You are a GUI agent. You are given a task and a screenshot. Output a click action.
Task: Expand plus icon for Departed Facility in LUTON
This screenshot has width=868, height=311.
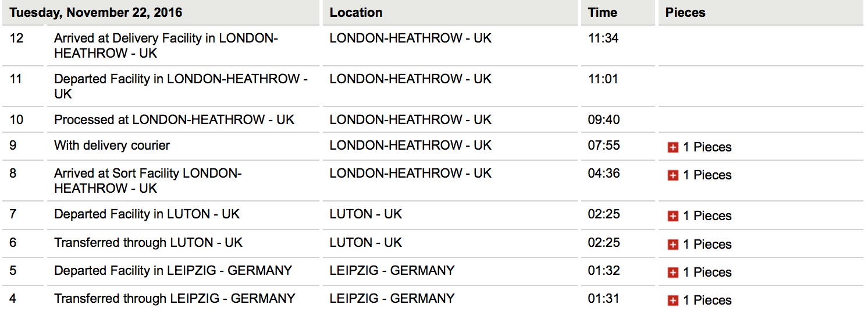click(673, 216)
